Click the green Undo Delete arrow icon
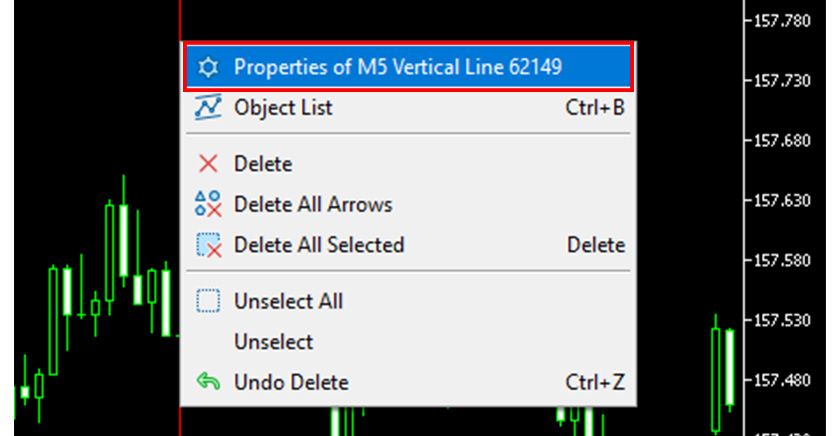The width and height of the screenshot is (840, 436). click(208, 382)
